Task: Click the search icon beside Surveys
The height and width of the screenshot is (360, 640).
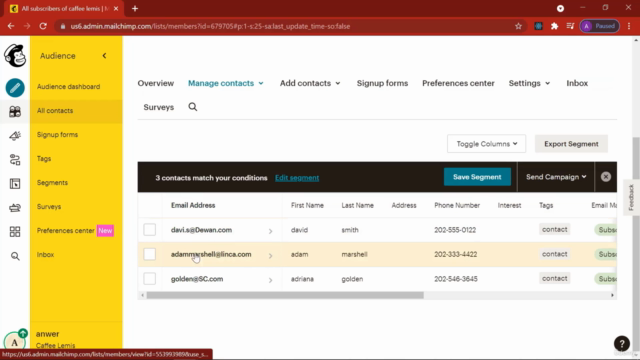Action: pos(193,107)
